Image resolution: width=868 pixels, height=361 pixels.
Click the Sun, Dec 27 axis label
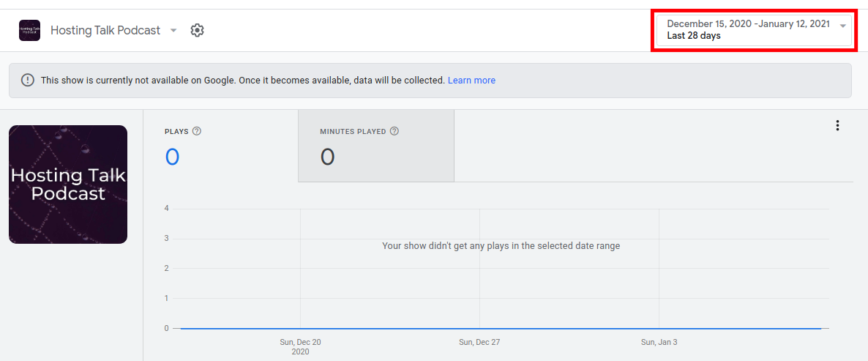479,342
